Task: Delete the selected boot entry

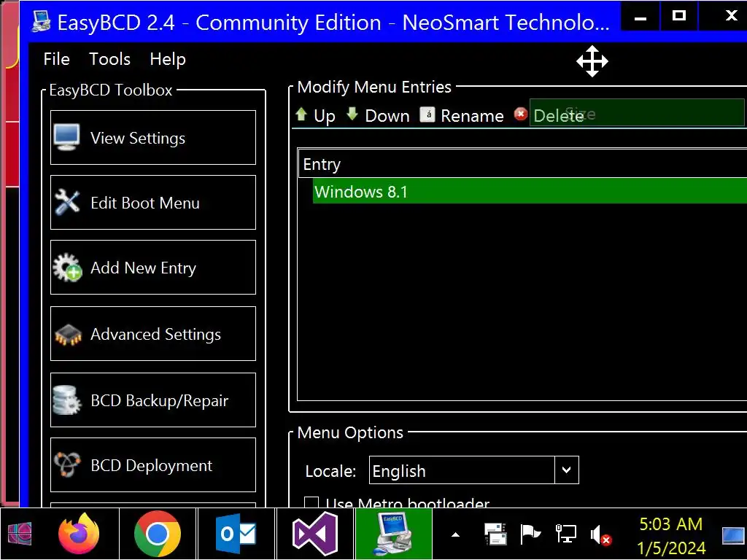Action: pyautogui.click(x=549, y=115)
